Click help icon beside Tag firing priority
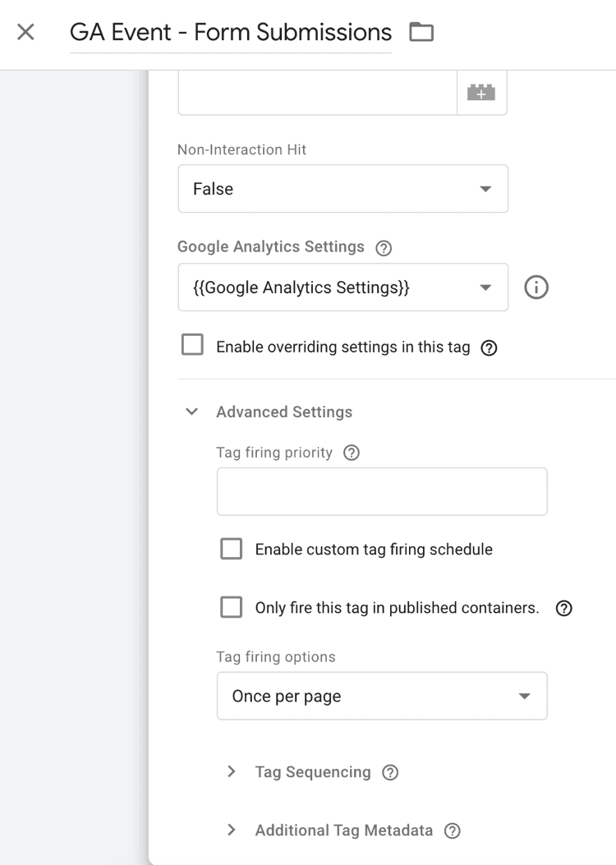This screenshot has width=616, height=865. pos(352,452)
